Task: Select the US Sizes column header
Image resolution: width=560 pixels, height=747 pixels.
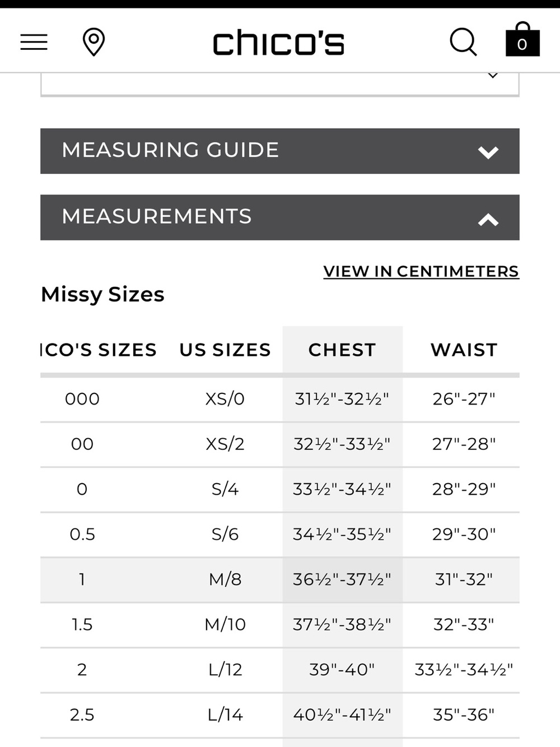Action: point(225,350)
